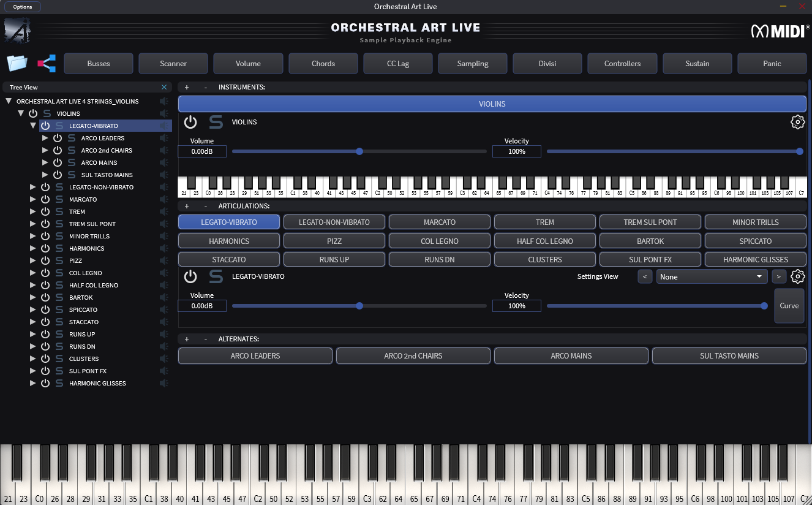Toggle power of STACCATO tree row

tap(45, 322)
